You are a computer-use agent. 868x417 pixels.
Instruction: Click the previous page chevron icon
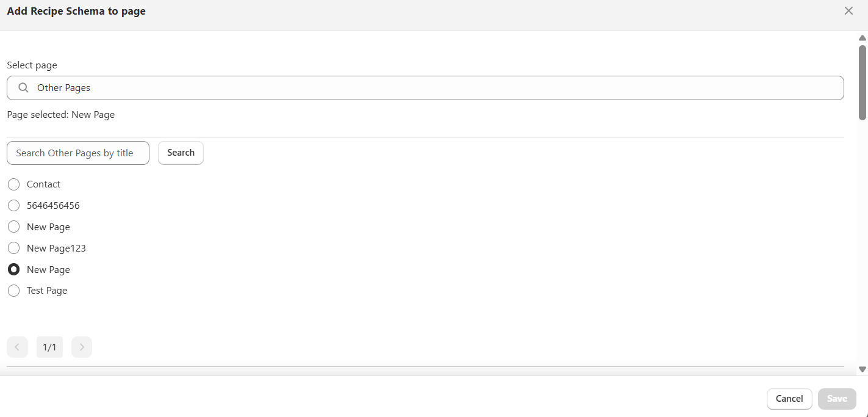pyautogui.click(x=17, y=347)
